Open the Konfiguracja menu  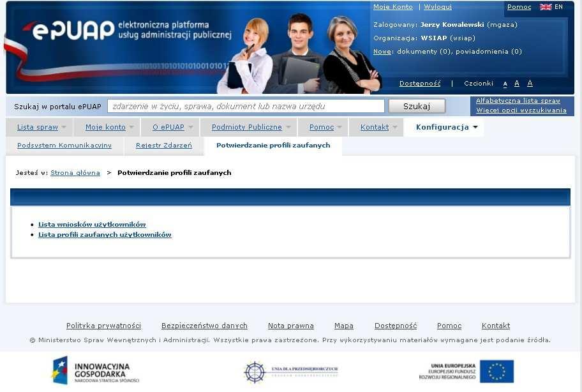coord(442,127)
